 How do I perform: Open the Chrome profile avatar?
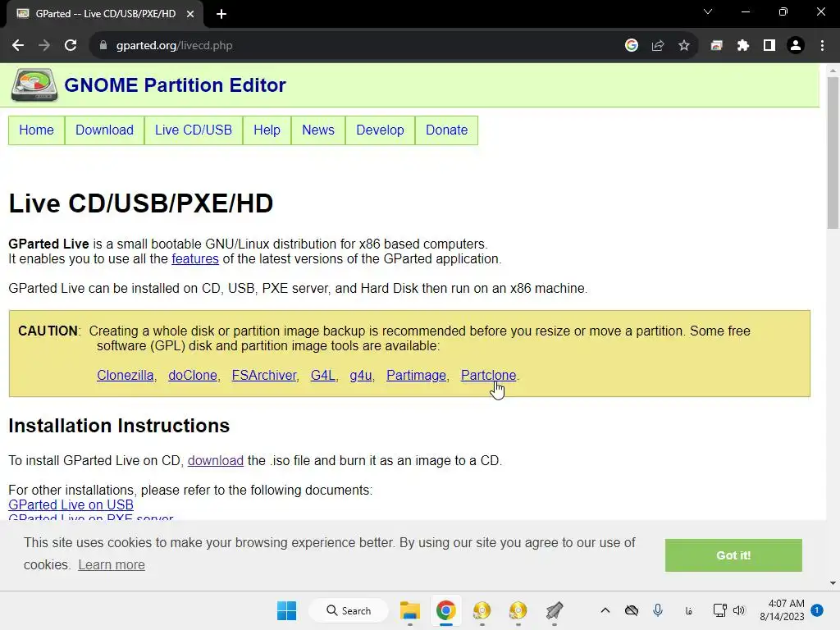(796, 46)
